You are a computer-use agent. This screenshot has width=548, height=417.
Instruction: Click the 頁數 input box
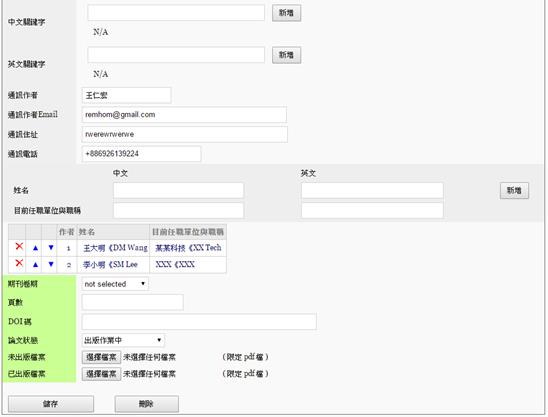132,302
